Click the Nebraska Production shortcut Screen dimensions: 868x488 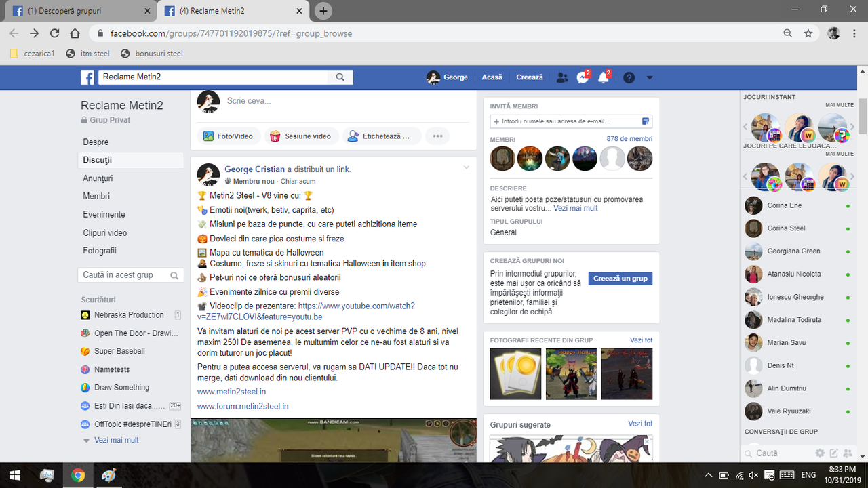[x=129, y=315]
